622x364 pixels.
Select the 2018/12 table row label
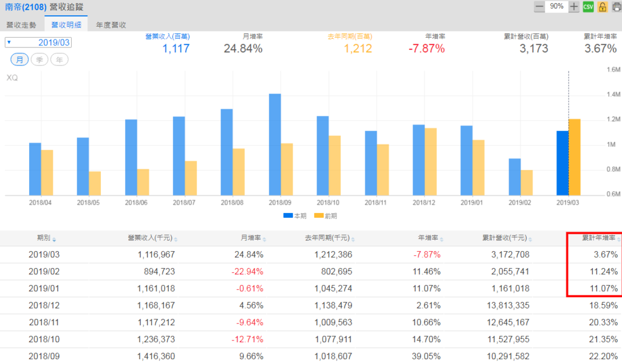(44, 306)
